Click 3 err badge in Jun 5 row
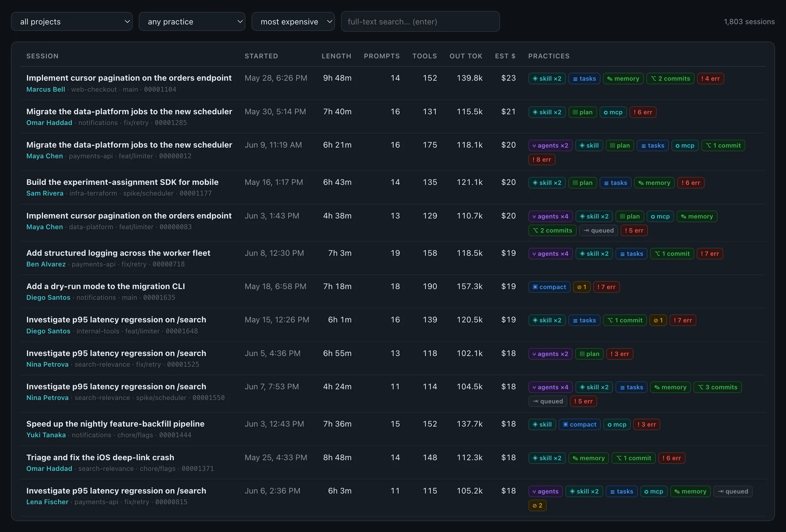The height and width of the screenshot is (532, 786). point(620,354)
